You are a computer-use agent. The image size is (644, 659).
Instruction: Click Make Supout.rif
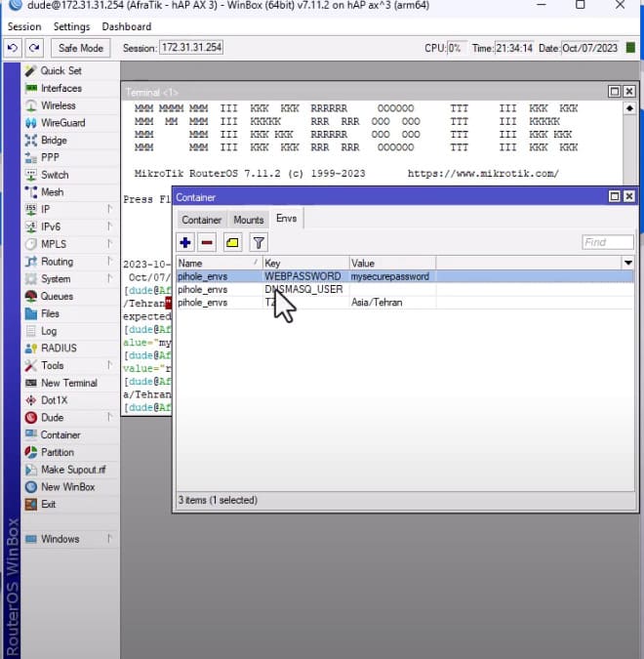[x=73, y=470]
